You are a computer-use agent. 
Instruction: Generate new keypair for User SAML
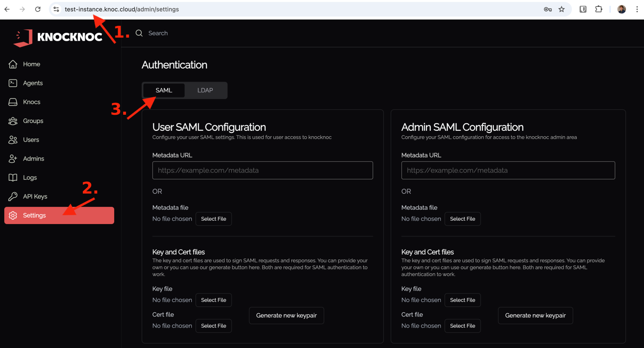click(x=286, y=315)
